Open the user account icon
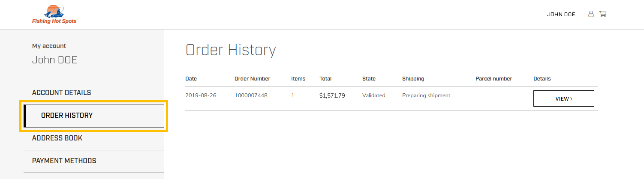 pos(591,14)
